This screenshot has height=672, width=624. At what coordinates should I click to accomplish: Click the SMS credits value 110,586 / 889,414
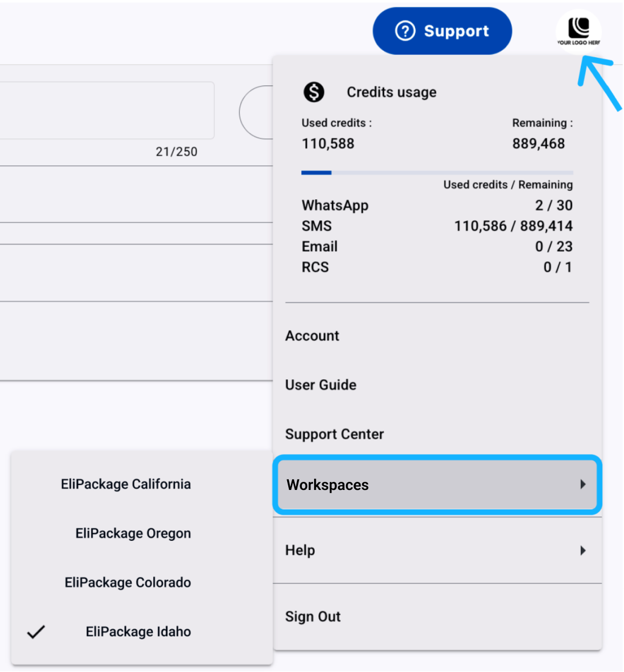513,226
